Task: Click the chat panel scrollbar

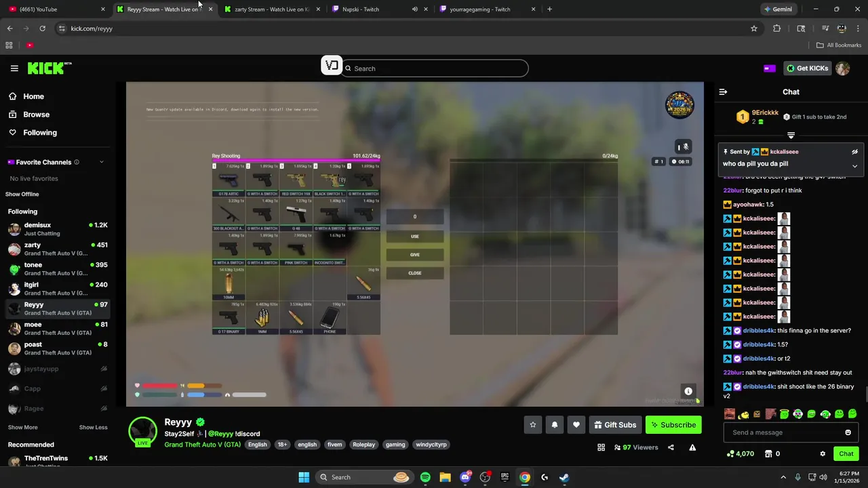Action: click(865, 394)
